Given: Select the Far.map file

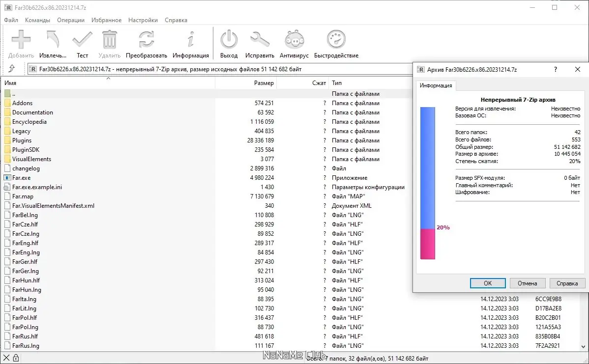Looking at the screenshot, I should pyautogui.click(x=23, y=196).
